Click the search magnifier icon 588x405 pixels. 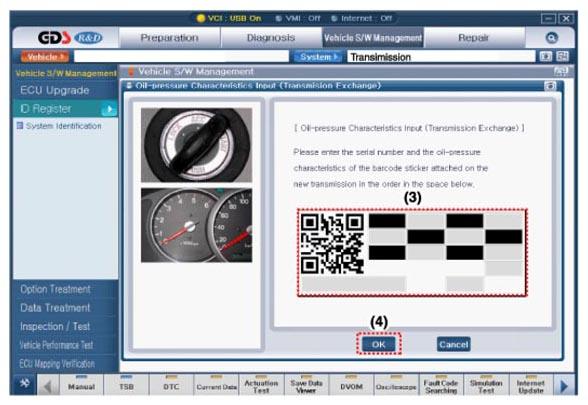click(x=551, y=38)
